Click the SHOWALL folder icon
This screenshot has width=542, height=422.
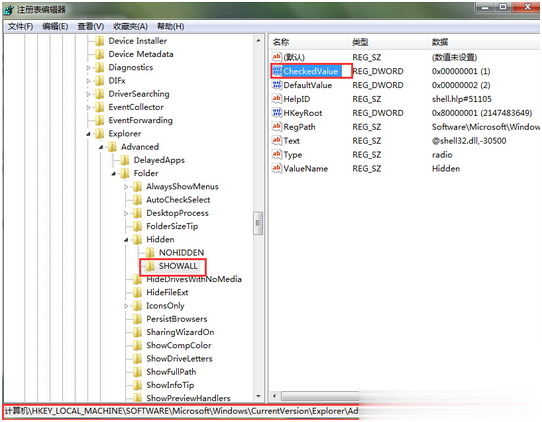[x=150, y=266]
